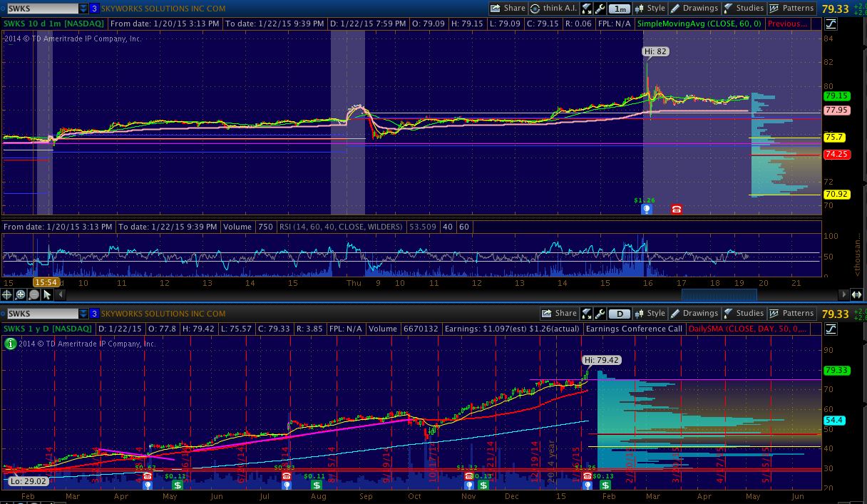
Task: Open Patterns menu in lower chart
Action: 792,313
